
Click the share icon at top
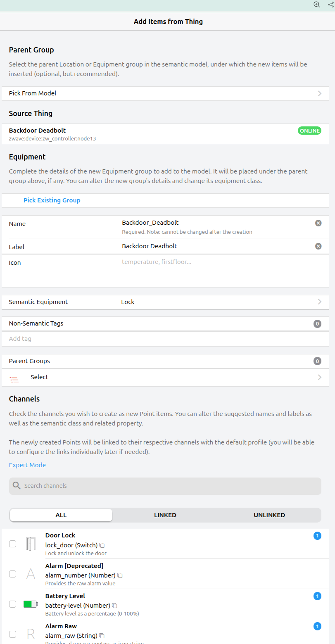coord(330,5)
